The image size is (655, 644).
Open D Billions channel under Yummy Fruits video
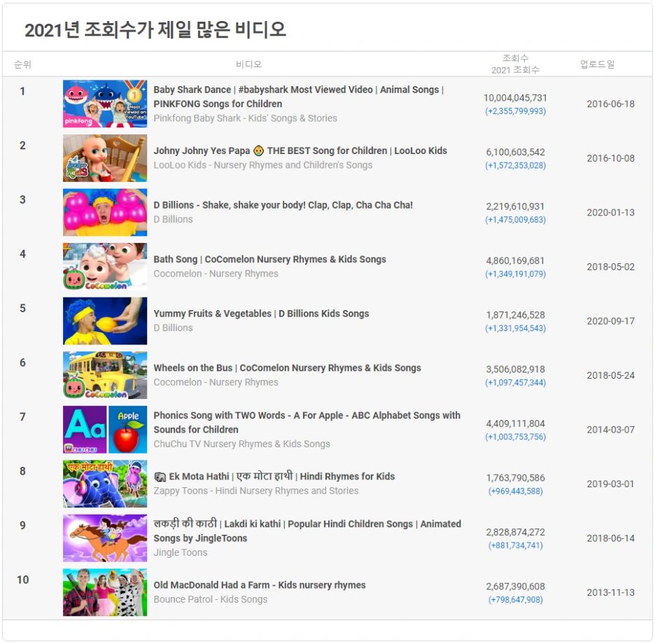pos(173,328)
